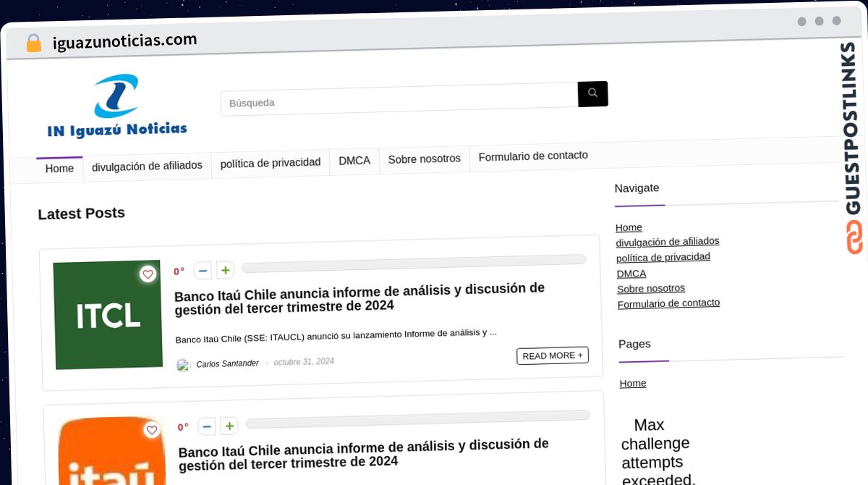Select the Home tab in the top menu

click(59, 168)
